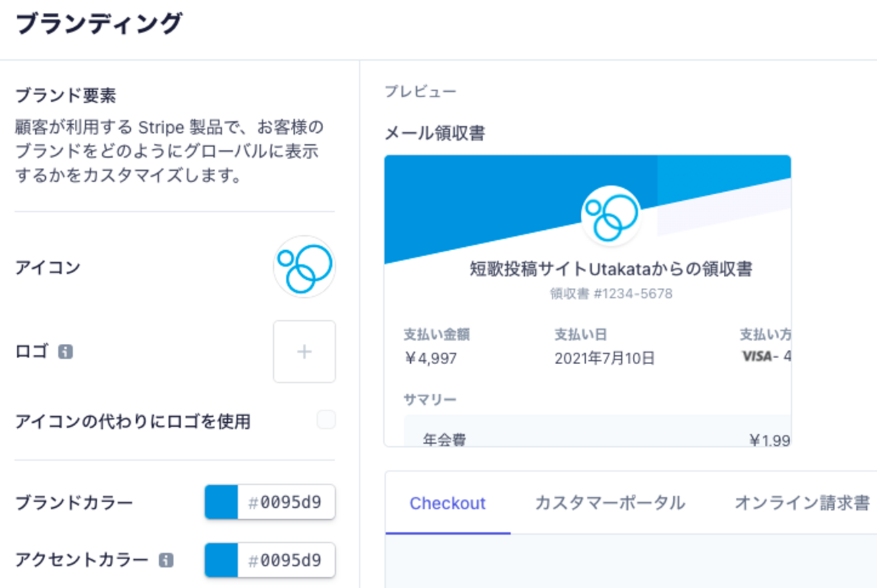Viewport: 877px width, 588px height.
Task: Click the 短歌投稿サイトUtakata receipt title
Action: click(x=611, y=270)
